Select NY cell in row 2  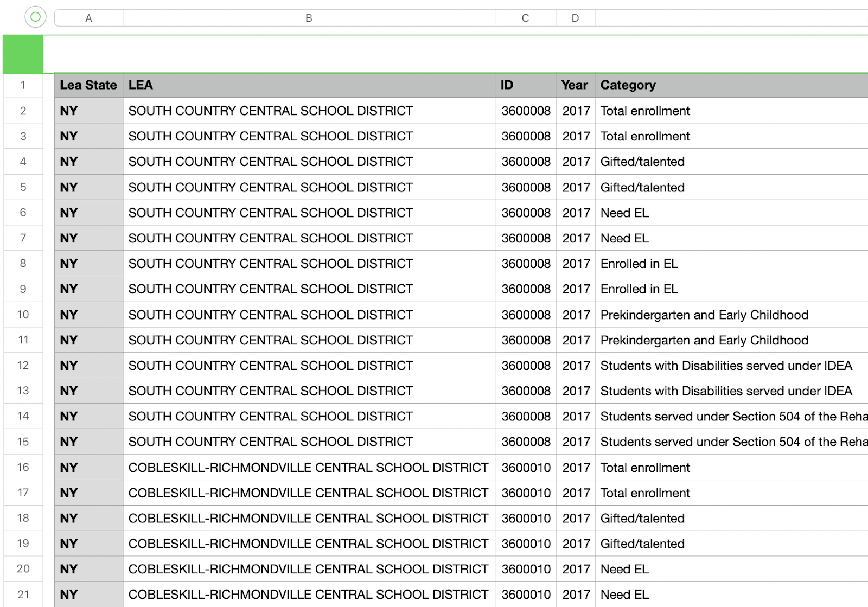pyautogui.click(x=88, y=111)
